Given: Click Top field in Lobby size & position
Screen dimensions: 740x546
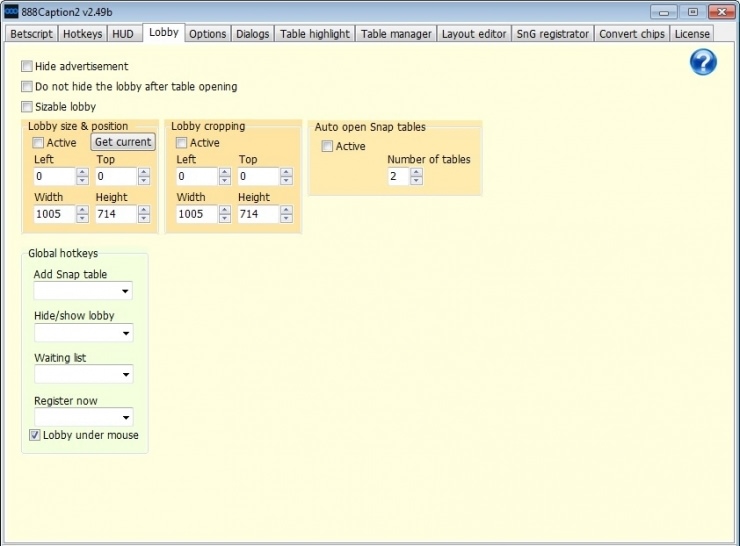Looking at the screenshot, I should click(117, 176).
